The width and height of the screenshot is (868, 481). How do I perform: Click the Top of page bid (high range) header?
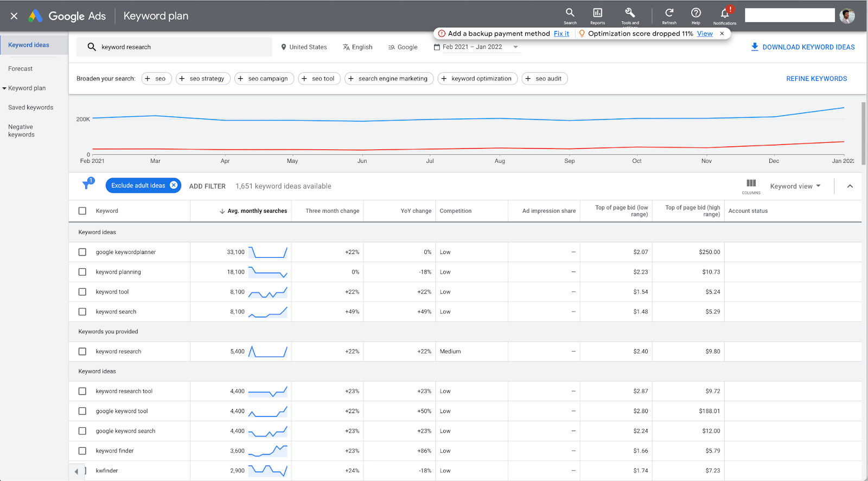pyautogui.click(x=693, y=211)
